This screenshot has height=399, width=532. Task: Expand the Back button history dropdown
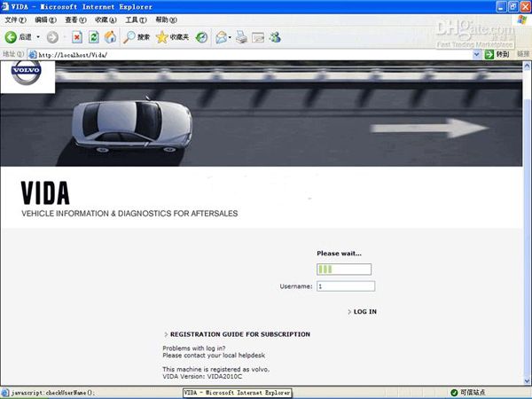click(38, 37)
